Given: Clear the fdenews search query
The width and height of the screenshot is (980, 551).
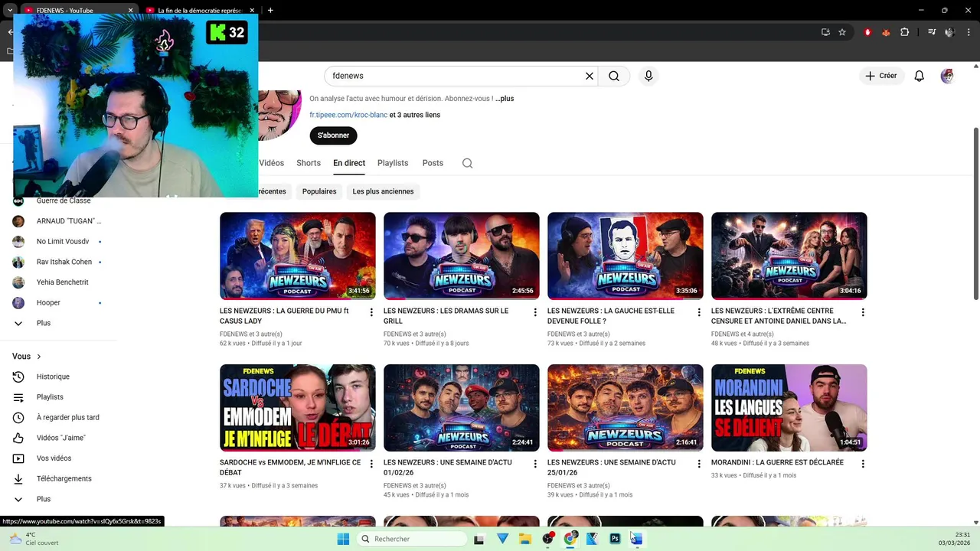Looking at the screenshot, I should click(590, 76).
